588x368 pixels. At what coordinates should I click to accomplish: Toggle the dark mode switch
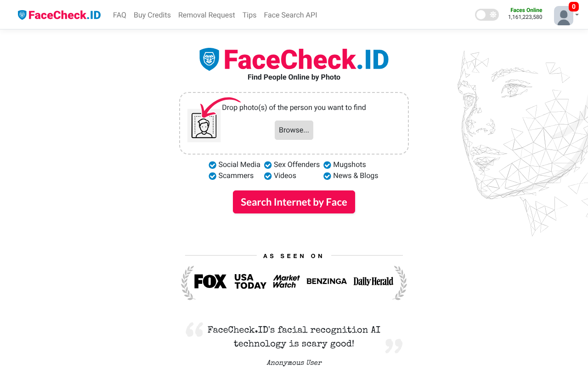[486, 15]
